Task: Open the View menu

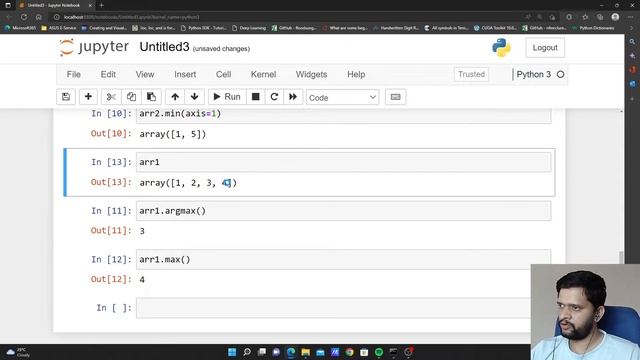Action: 145,74
